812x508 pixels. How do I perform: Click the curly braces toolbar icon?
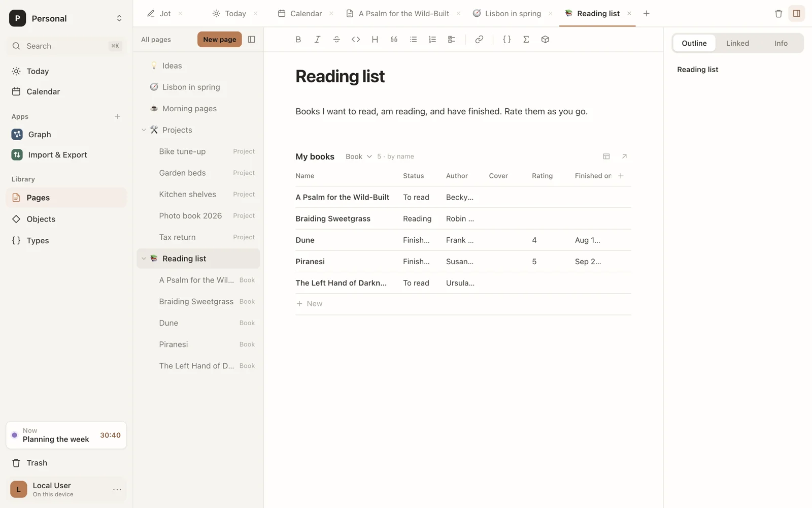pos(506,39)
